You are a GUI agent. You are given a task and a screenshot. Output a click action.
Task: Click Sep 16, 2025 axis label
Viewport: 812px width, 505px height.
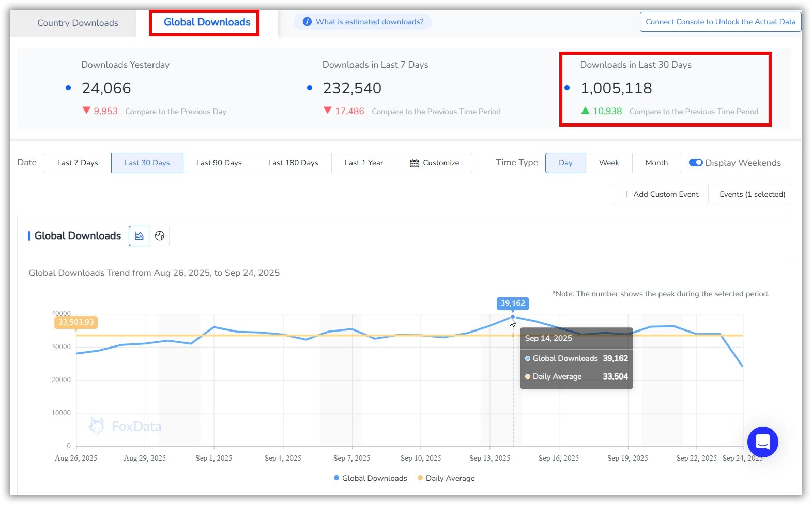(559, 458)
